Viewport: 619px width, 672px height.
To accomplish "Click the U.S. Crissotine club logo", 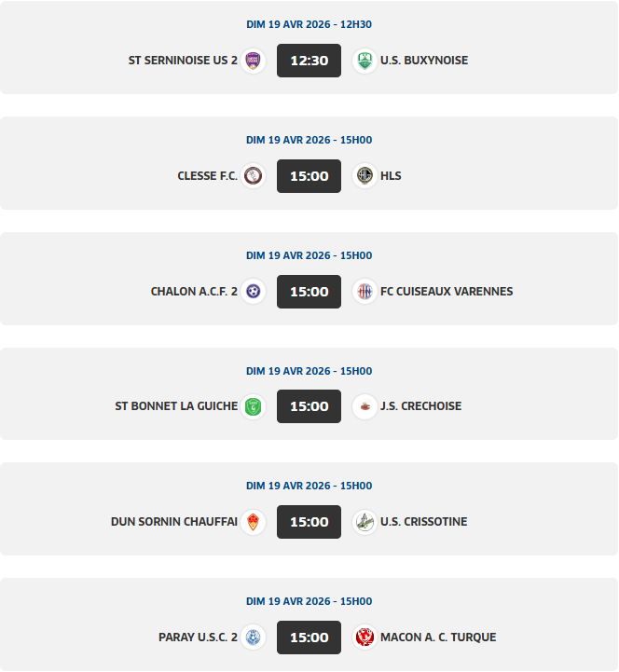I will (365, 522).
